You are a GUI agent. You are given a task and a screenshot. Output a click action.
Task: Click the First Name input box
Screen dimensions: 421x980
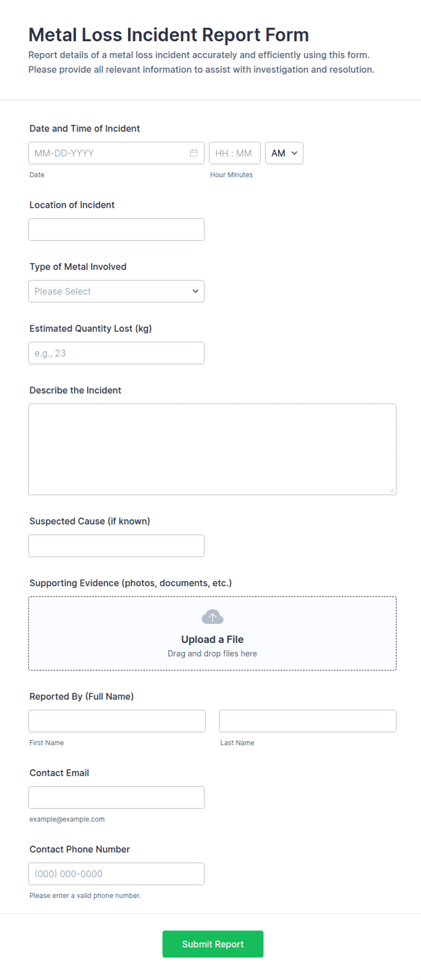tap(117, 721)
